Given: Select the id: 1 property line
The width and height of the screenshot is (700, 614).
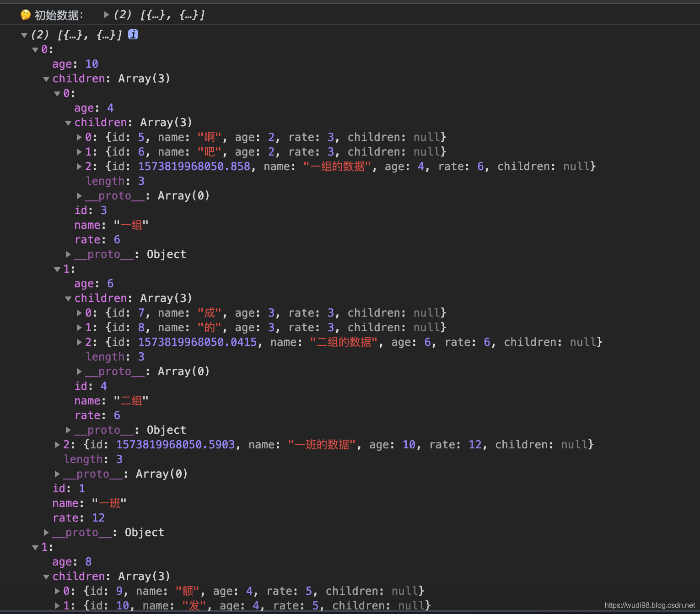Looking at the screenshot, I should [x=69, y=489].
